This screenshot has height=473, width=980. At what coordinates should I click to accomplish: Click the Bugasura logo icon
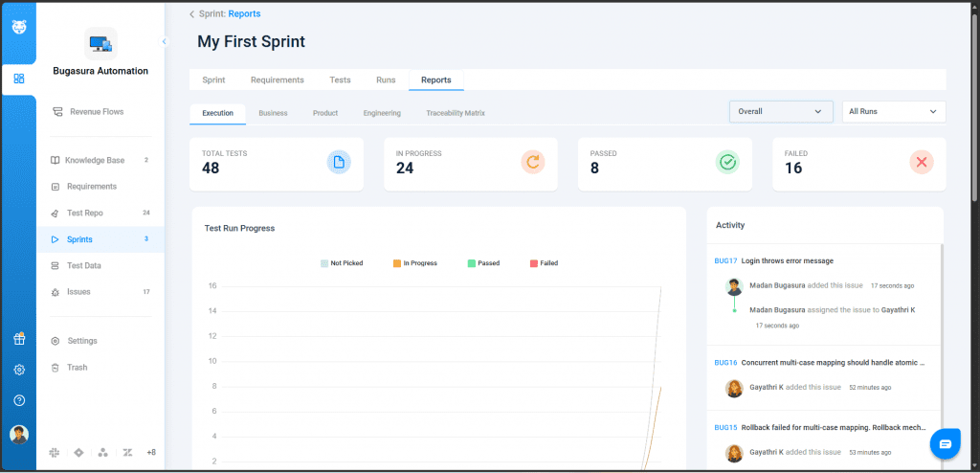point(19,26)
